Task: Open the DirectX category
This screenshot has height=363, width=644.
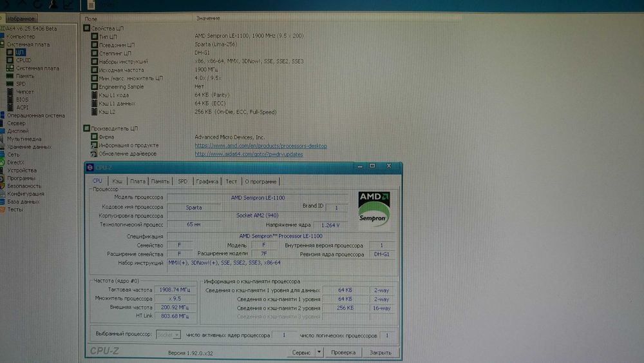Action: click(15, 162)
